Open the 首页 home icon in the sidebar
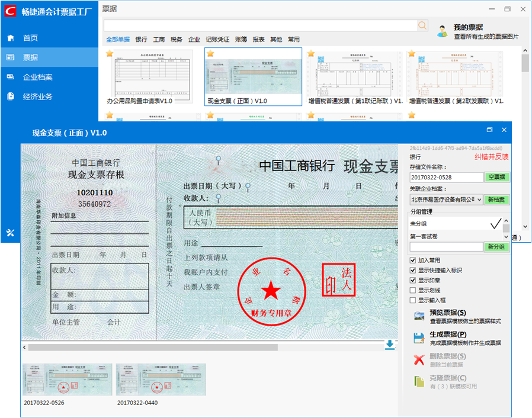 [x=11, y=38]
